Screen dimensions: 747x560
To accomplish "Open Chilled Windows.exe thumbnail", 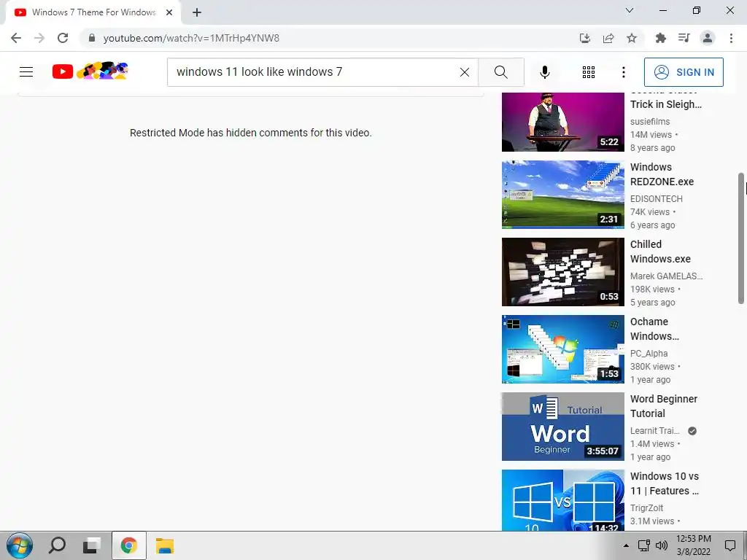I will pyautogui.click(x=562, y=272).
